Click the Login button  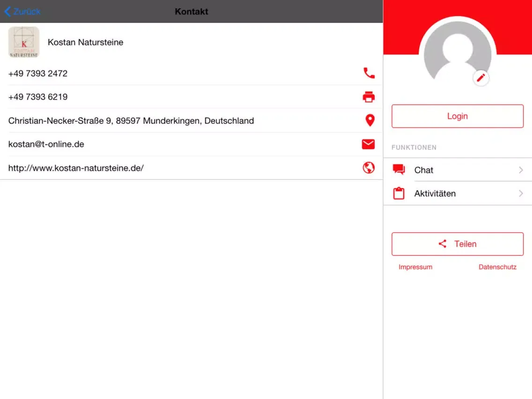(x=458, y=116)
